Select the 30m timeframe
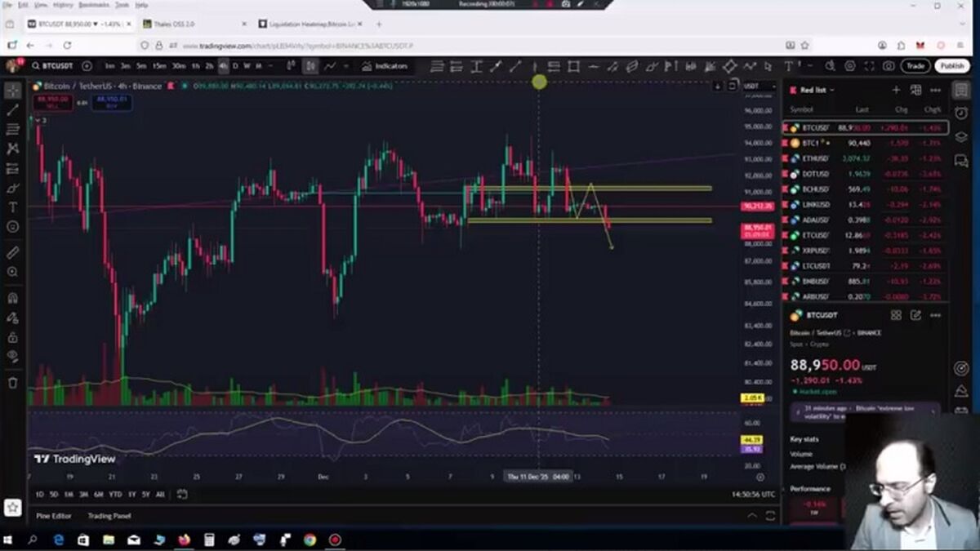The width and height of the screenshot is (980, 551). click(x=178, y=66)
